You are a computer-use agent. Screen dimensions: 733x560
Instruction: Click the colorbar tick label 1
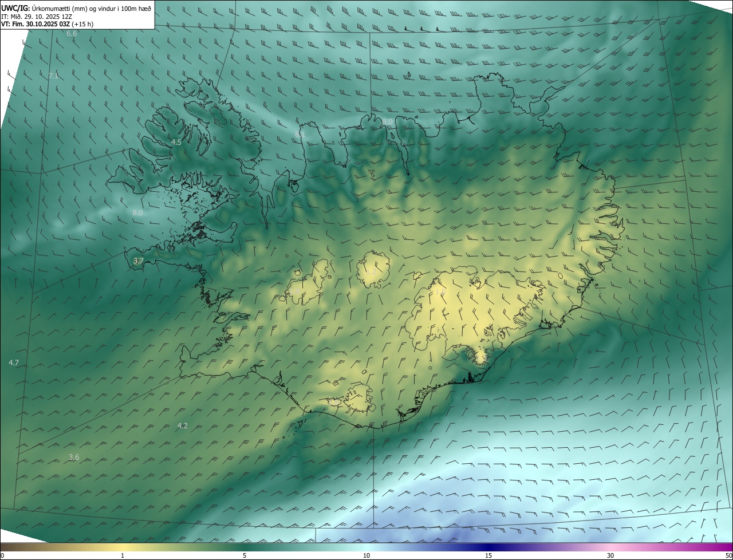[123, 555]
